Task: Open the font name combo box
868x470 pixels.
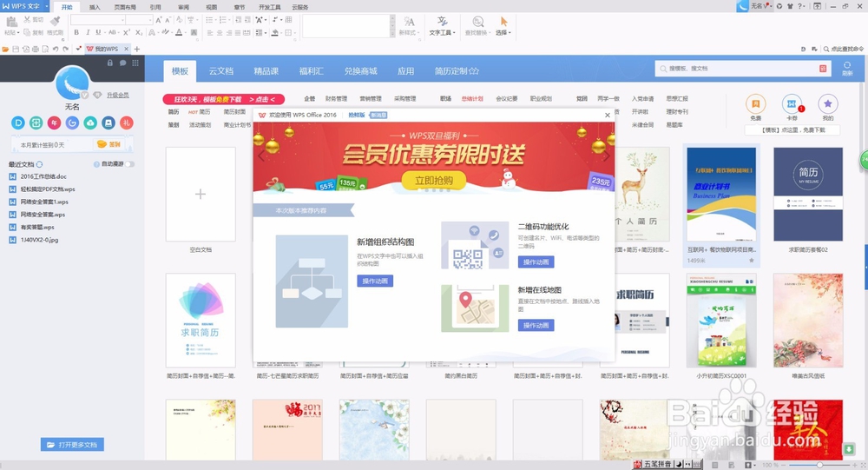Action: tap(97, 20)
